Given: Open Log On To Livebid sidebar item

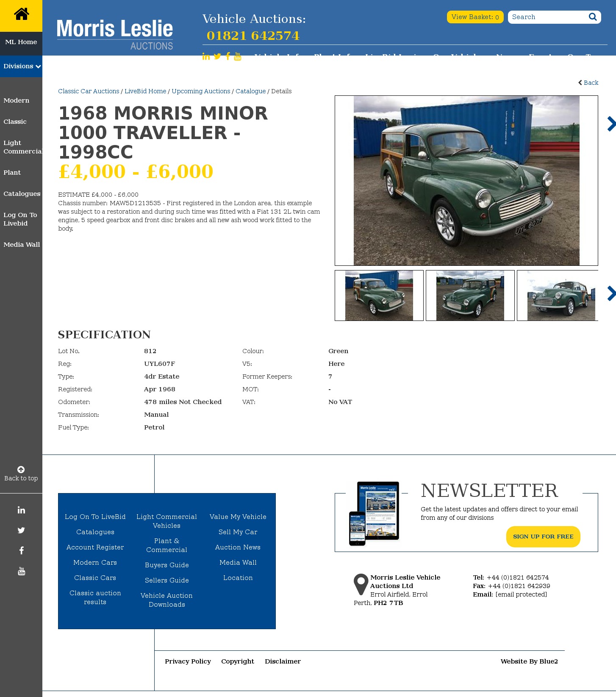Looking at the screenshot, I should [x=20, y=219].
